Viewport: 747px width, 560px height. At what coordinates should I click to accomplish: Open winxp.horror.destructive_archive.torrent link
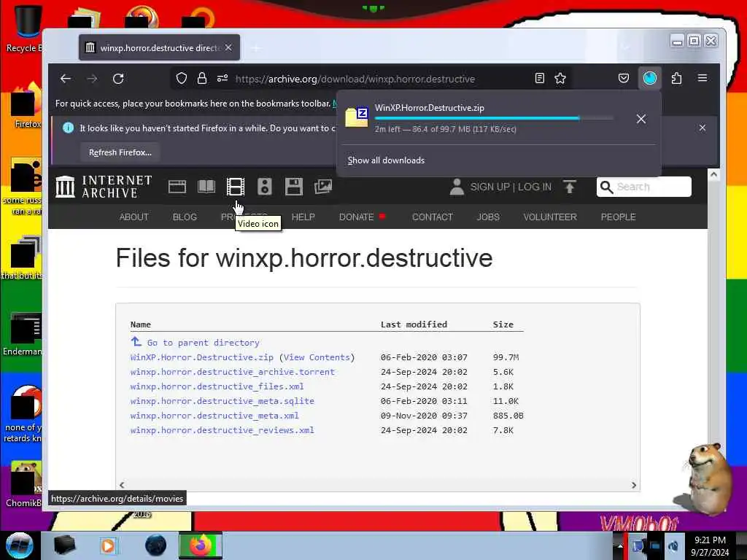pyautogui.click(x=233, y=372)
